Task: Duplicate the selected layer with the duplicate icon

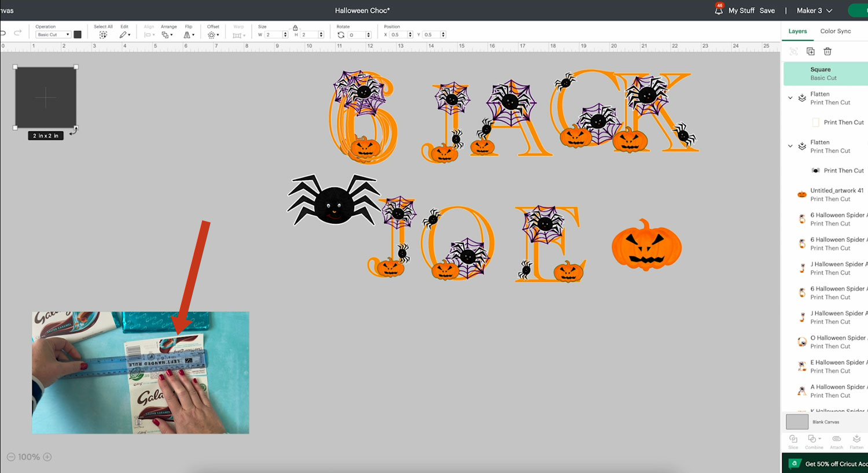Action: pyautogui.click(x=811, y=51)
